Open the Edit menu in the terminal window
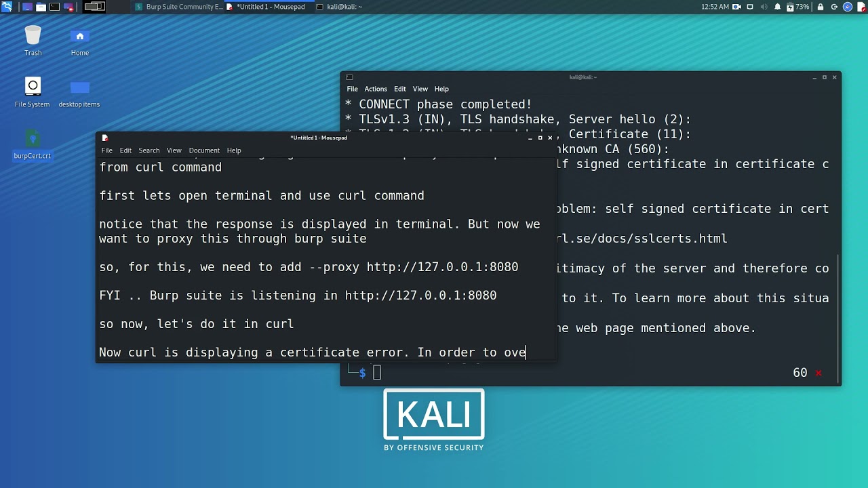The image size is (868, 488). click(x=400, y=89)
